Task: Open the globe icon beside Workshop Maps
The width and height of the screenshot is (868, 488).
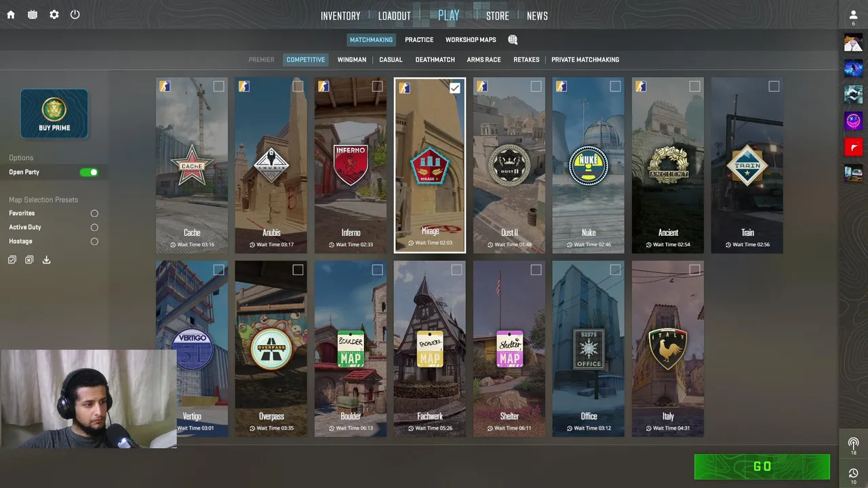Action: pyautogui.click(x=513, y=40)
